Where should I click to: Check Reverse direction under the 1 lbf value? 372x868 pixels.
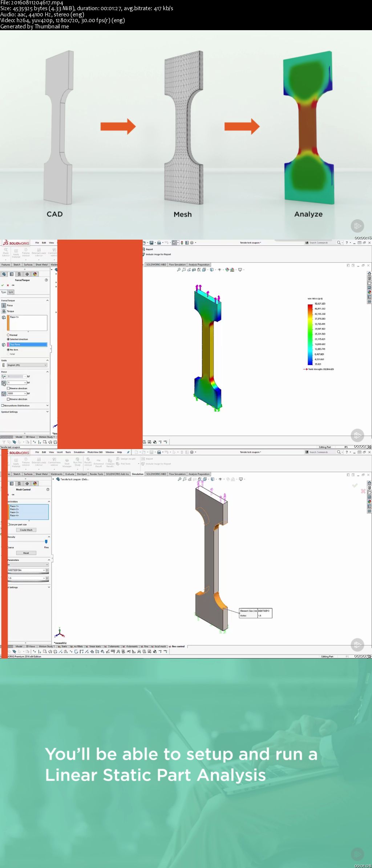click(x=8, y=388)
